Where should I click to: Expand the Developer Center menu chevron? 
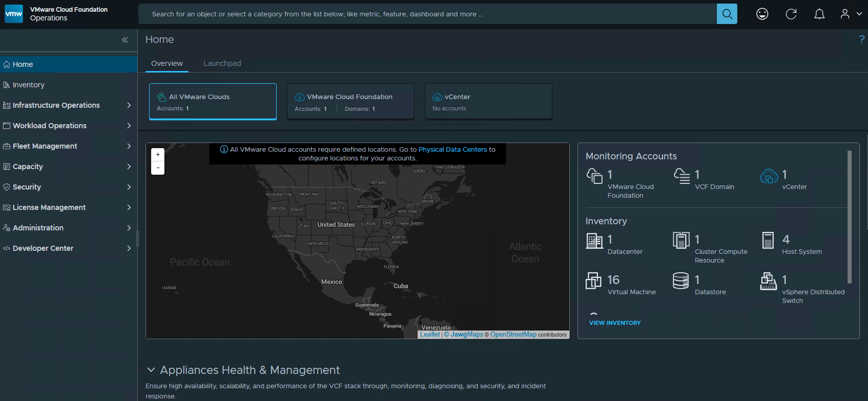[x=129, y=248]
